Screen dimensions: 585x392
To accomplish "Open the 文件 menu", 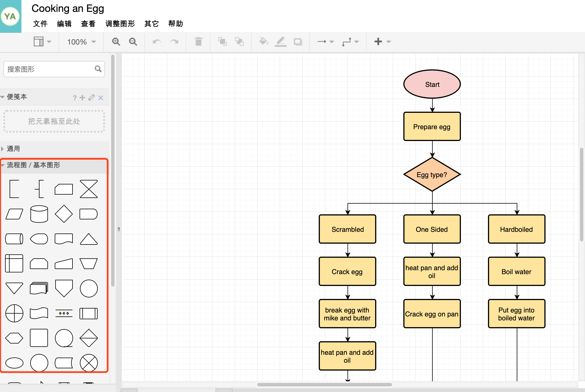I will (x=40, y=24).
